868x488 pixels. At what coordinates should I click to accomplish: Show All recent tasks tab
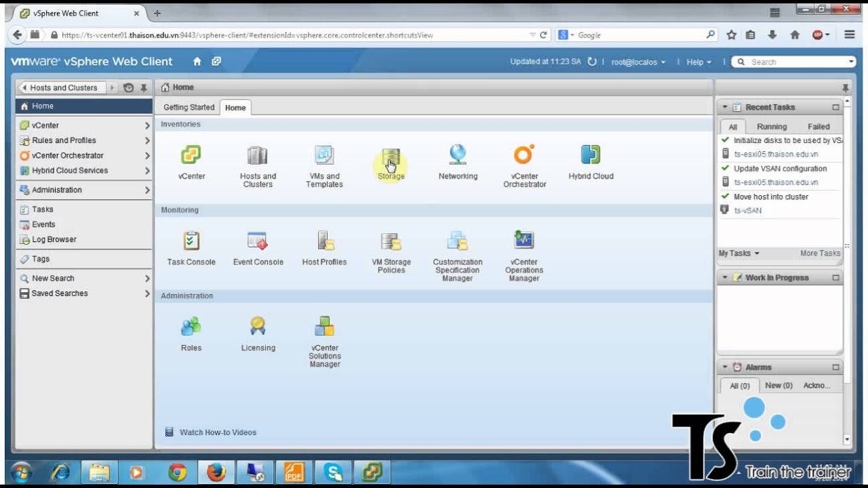tap(733, 127)
